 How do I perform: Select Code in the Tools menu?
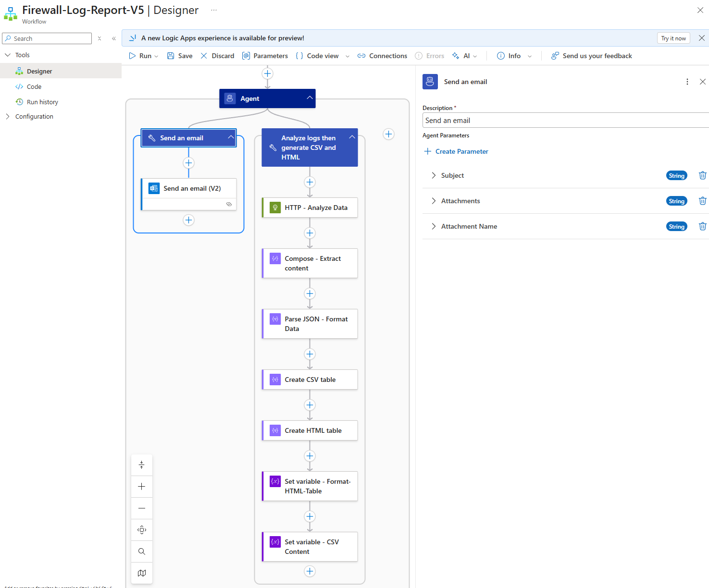click(34, 86)
